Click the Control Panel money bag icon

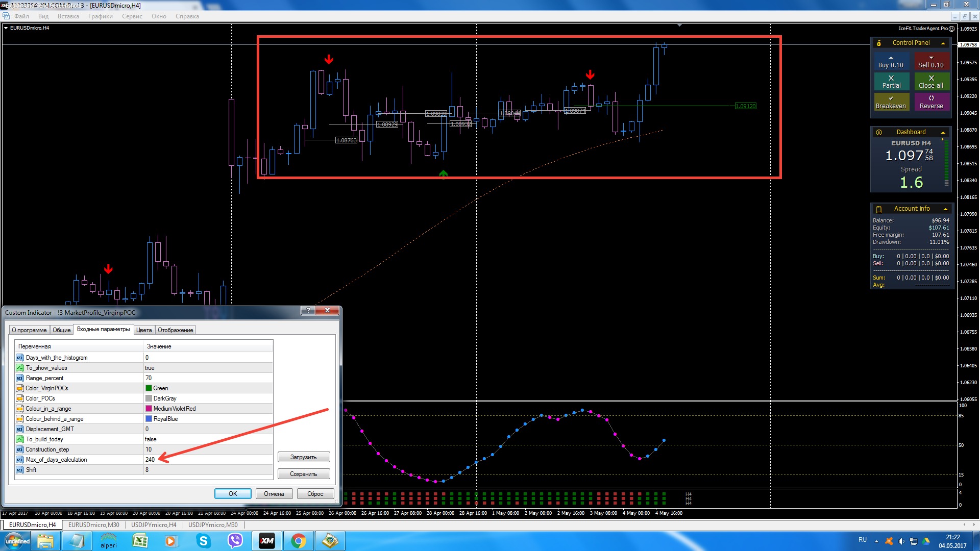(879, 43)
